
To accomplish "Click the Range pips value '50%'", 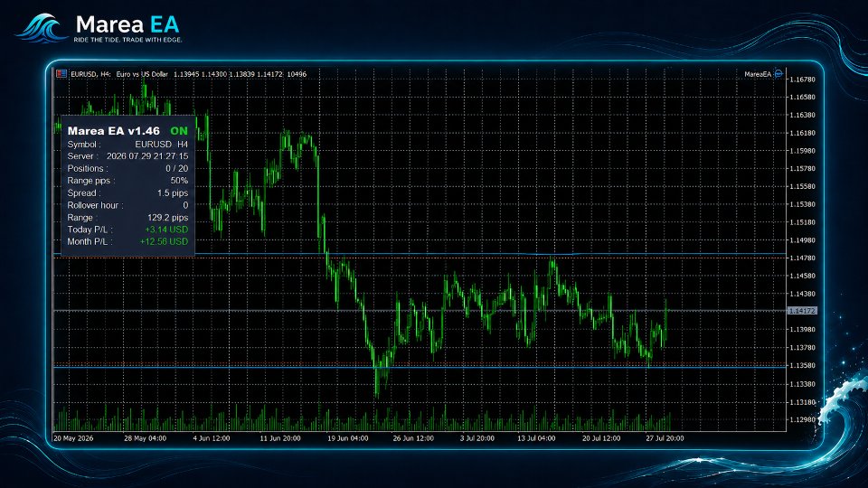I will [179, 181].
